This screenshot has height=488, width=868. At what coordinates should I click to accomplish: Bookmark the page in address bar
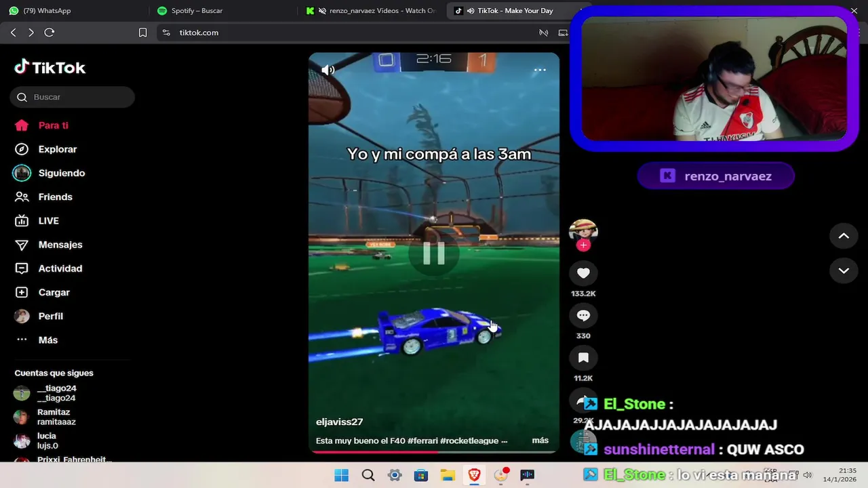(142, 33)
